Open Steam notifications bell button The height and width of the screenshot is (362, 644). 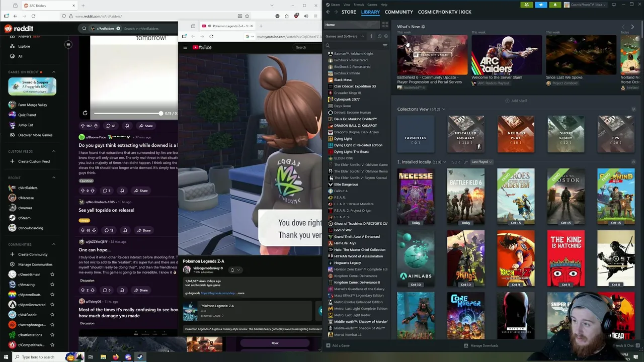pyautogui.click(x=555, y=5)
